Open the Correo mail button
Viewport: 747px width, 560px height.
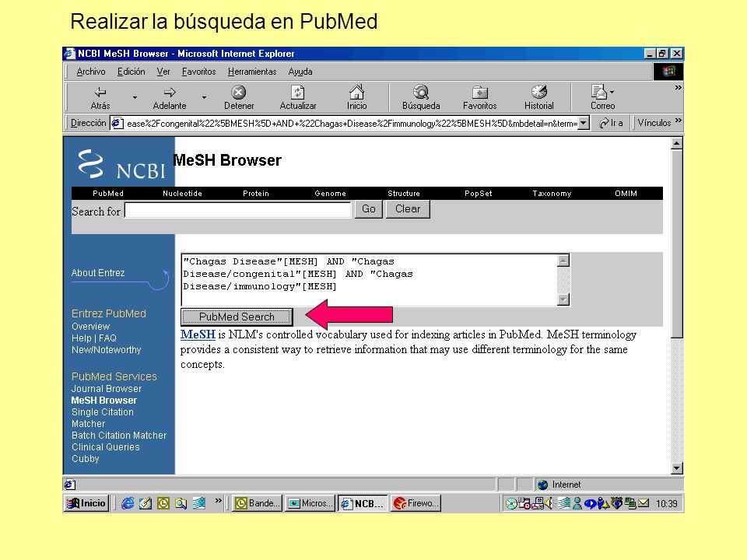(x=602, y=98)
